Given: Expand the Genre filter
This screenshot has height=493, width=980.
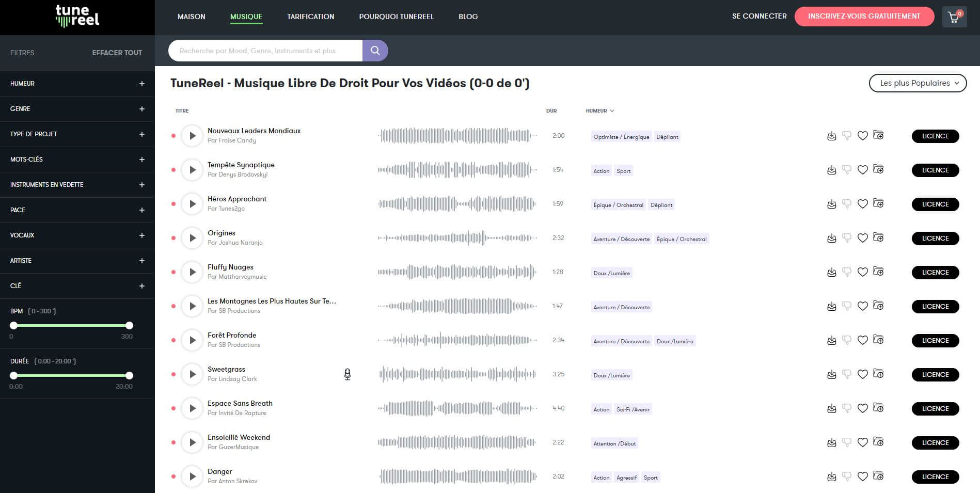Looking at the screenshot, I should [x=77, y=109].
